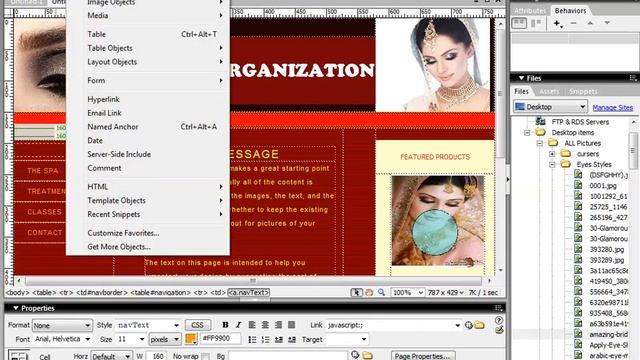Collapse the Files panel triangle

pos(521,78)
